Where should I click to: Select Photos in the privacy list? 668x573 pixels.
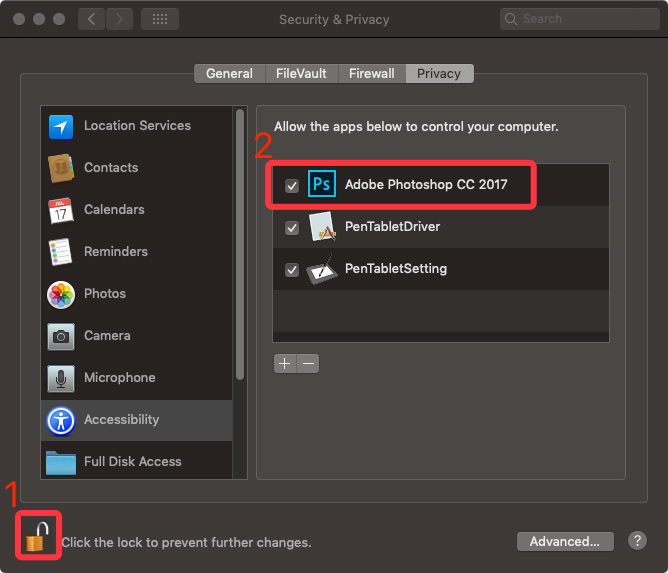point(137,294)
